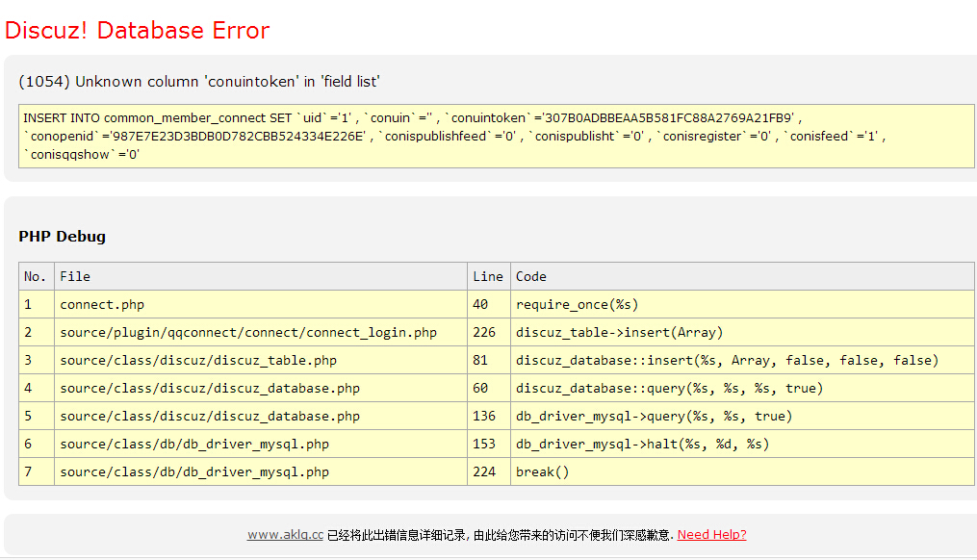Click line number 81
977x560 pixels.
tap(489, 360)
